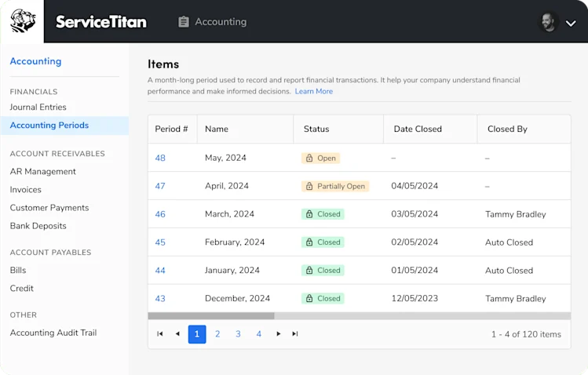The image size is (588, 375).
Task: Open the Learn More link
Action: [x=314, y=92]
